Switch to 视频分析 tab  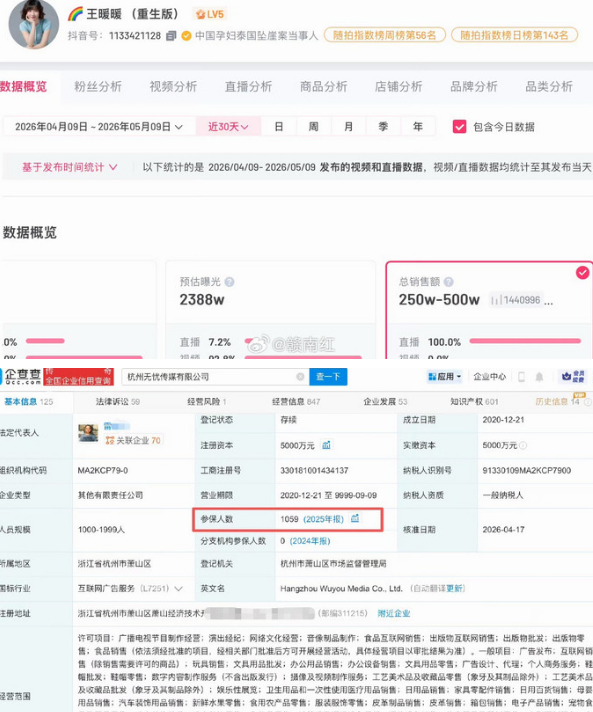(x=173, y=86)
